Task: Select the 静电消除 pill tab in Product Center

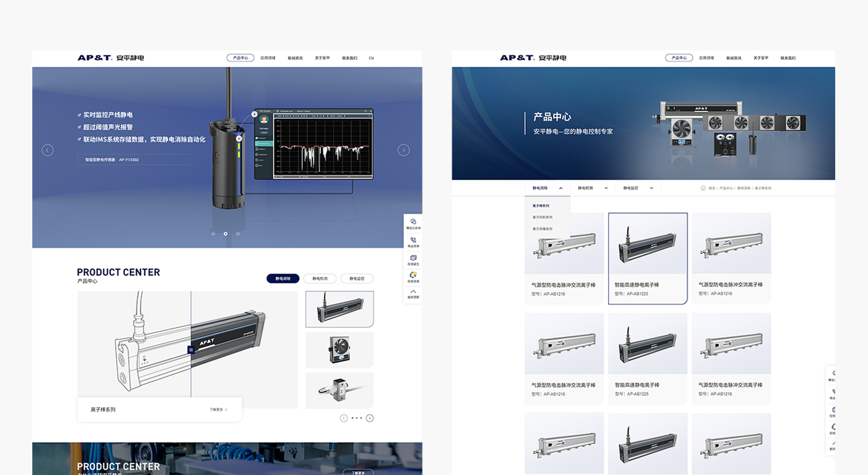Action: (283, 279)
